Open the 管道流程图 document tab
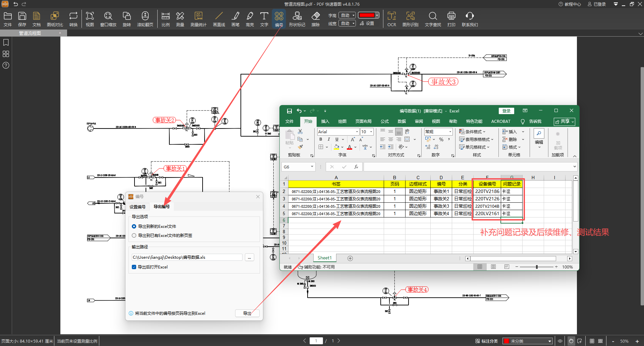The image size is (644, 346). [30, 33]
